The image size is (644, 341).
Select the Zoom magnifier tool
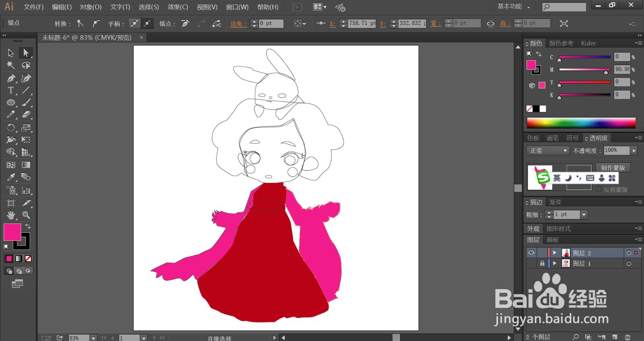(x=26, y=215)
